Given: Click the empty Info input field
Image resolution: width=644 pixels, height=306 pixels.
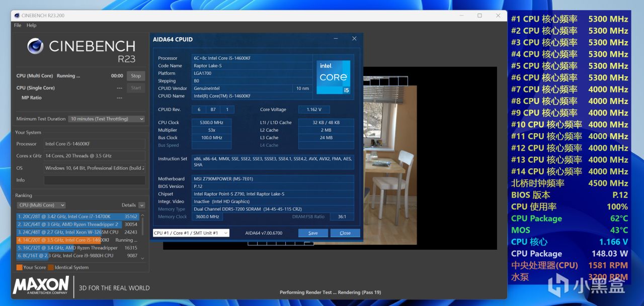Looking at the screenshot, I should (94, 180).
